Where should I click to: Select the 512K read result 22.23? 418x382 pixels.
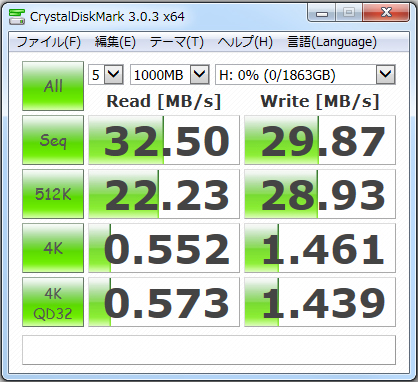[164, 194]
